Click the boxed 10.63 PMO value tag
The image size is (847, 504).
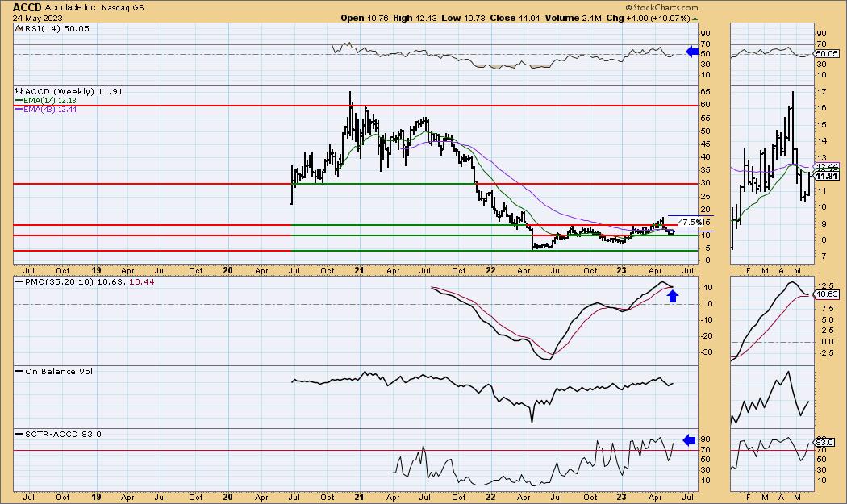(827, 294)
